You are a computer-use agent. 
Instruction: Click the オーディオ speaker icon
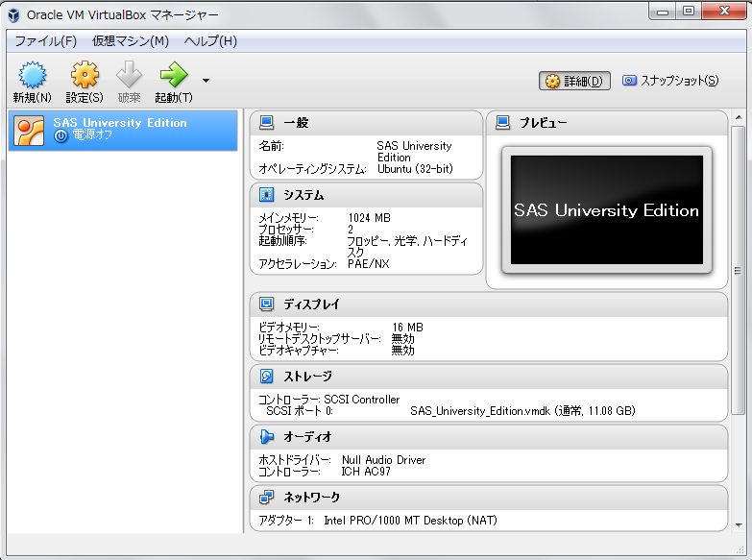pyautogui.click(x=267, y=437)
